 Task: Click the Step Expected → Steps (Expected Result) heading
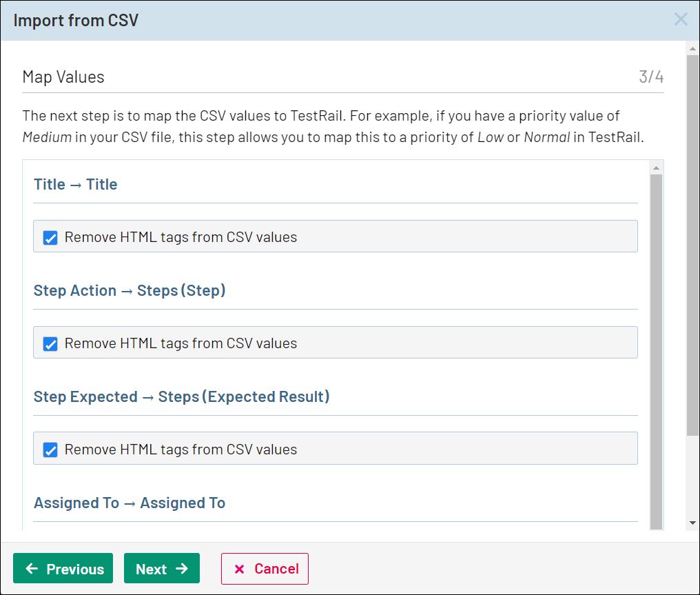181,397
